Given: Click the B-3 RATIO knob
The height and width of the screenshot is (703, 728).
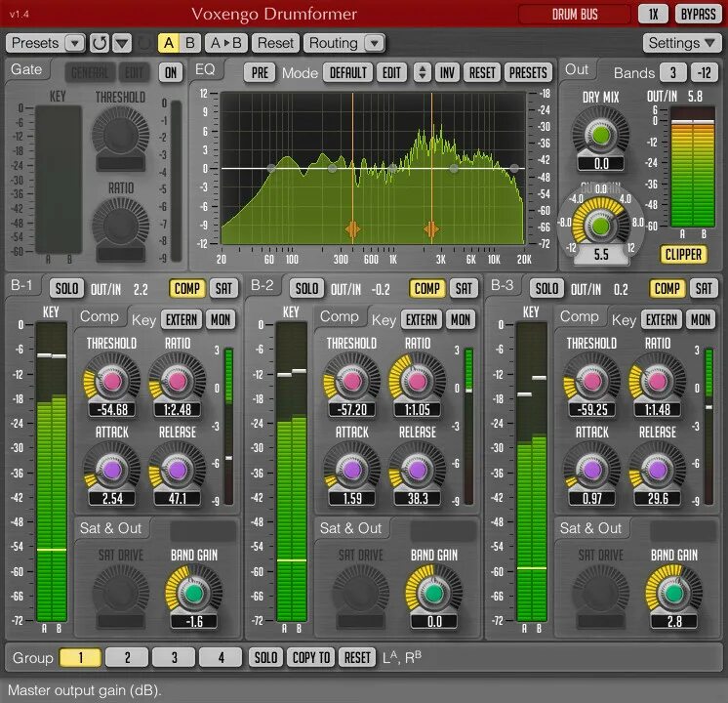Looking at the screenshot, I should click(658, 382).
